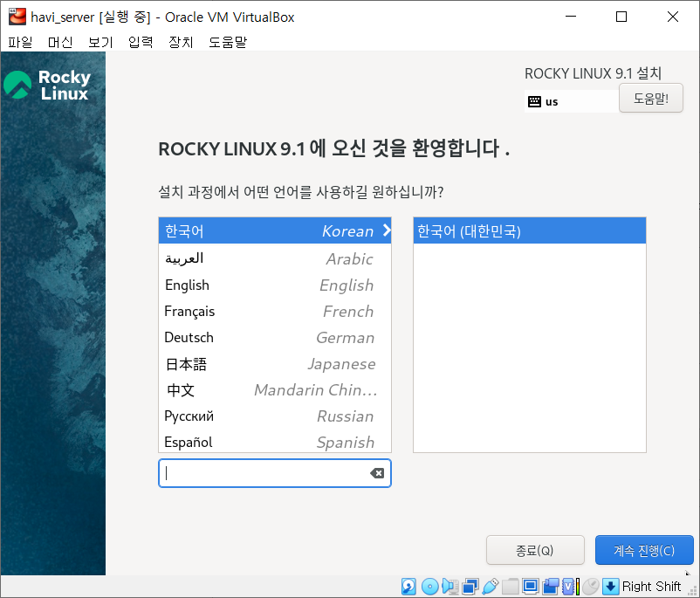Open the 장치 menu
Screen dimensions: 700x598
[x=181, y=42]
